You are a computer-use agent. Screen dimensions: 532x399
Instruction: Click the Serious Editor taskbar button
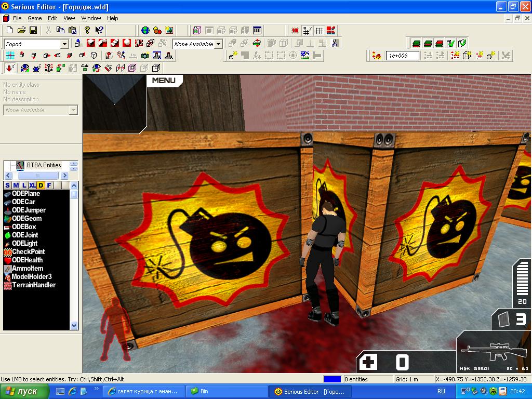click(x=310, y=392)
